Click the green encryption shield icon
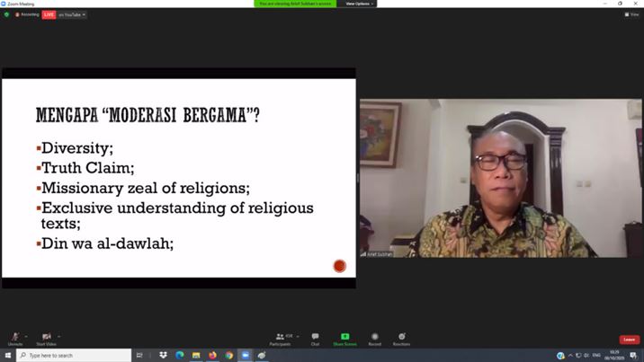The width and height of the screenshot is (644, 362). [x=6, y=14]
